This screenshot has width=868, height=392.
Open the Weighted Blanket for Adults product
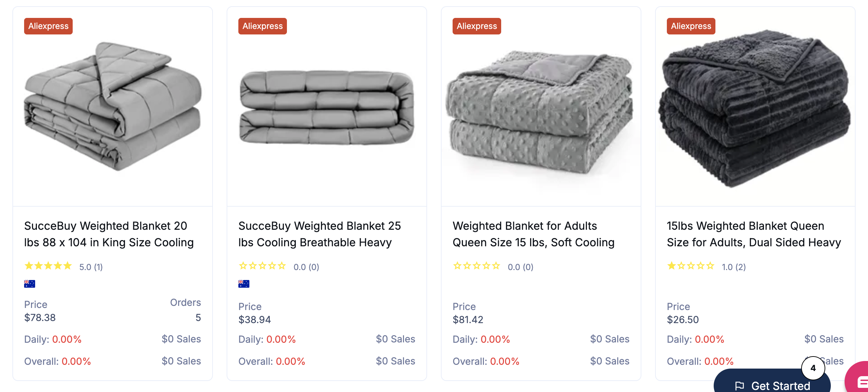pyautogui.click(x=534, y=234)
